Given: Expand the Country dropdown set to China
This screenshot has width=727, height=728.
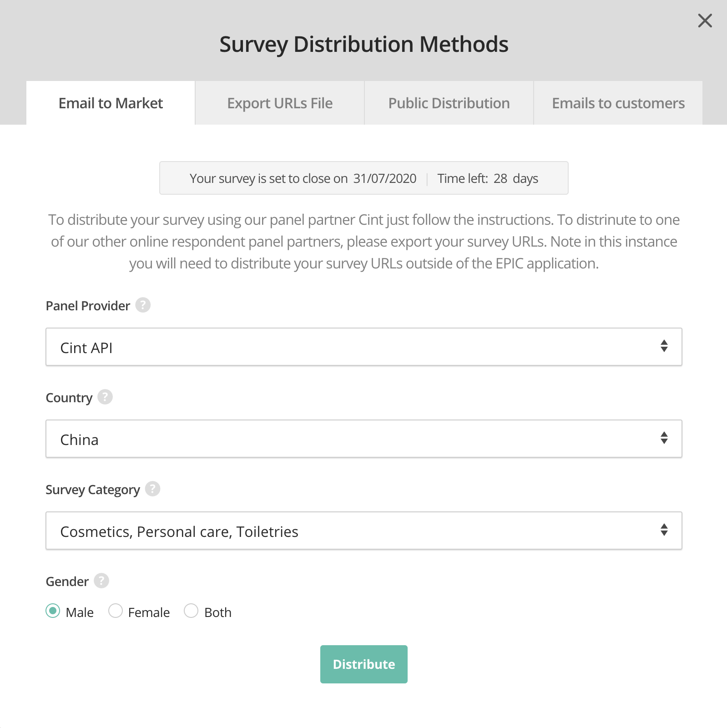Looking at the screenshot, I should pyautogui.click(x=363, y=439).
